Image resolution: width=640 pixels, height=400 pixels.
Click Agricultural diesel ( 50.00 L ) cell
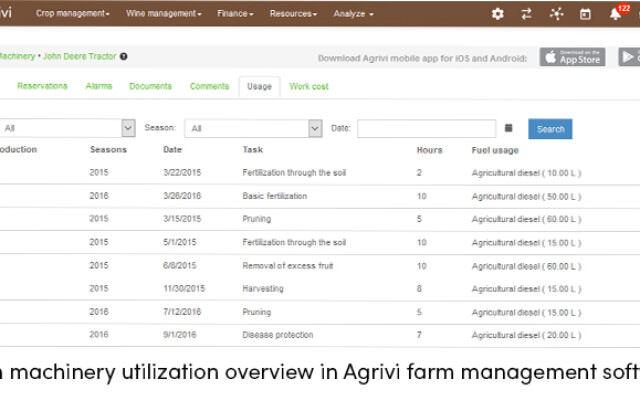pyautogui.click(x=526, y=197)
